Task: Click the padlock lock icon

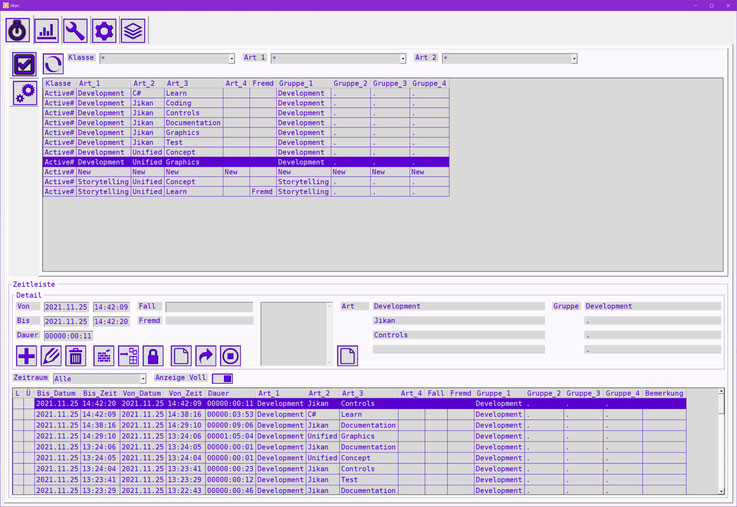Action: [x=153, y=356]
